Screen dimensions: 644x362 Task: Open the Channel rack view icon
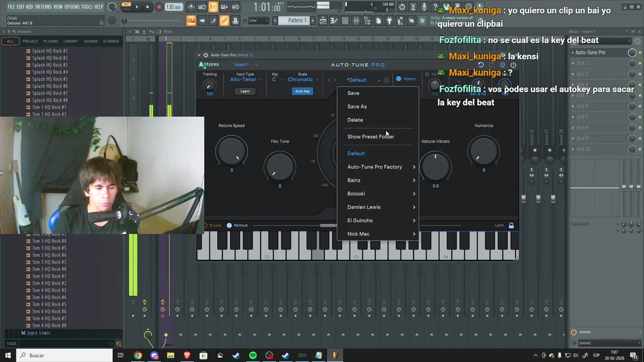click(345, 21)
